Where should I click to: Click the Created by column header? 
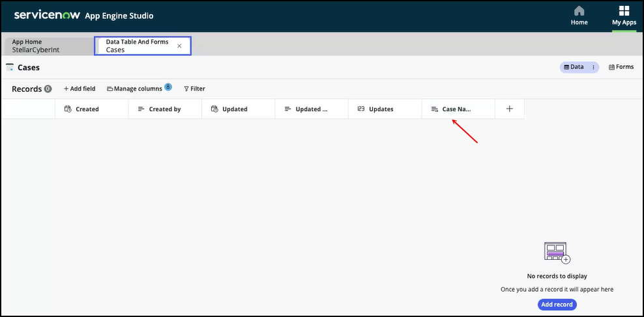(x=164, y=109)
